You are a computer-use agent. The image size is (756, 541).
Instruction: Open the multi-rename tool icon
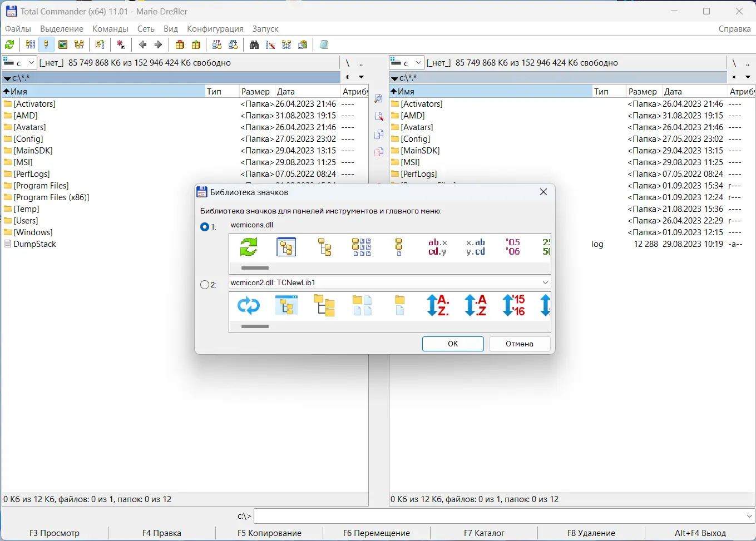pos(270,45)
